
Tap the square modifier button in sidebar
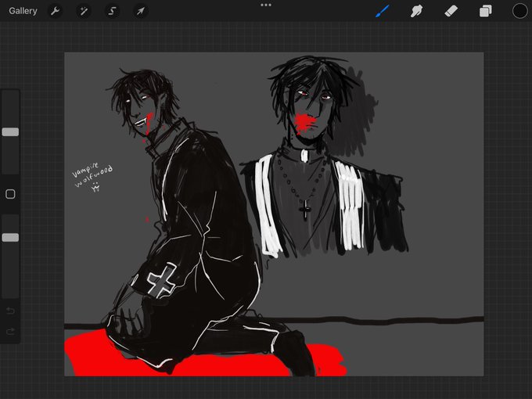(x=10, y=194)
